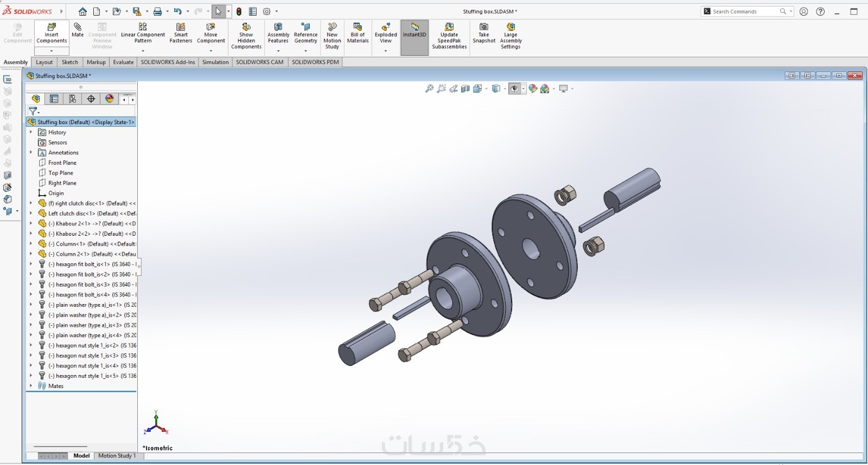Click Smart Fasteners tool

pos(181,33)
